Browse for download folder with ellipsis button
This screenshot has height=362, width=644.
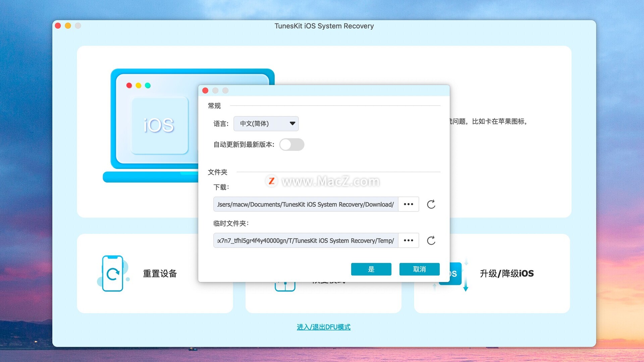[x=409, y=204]
